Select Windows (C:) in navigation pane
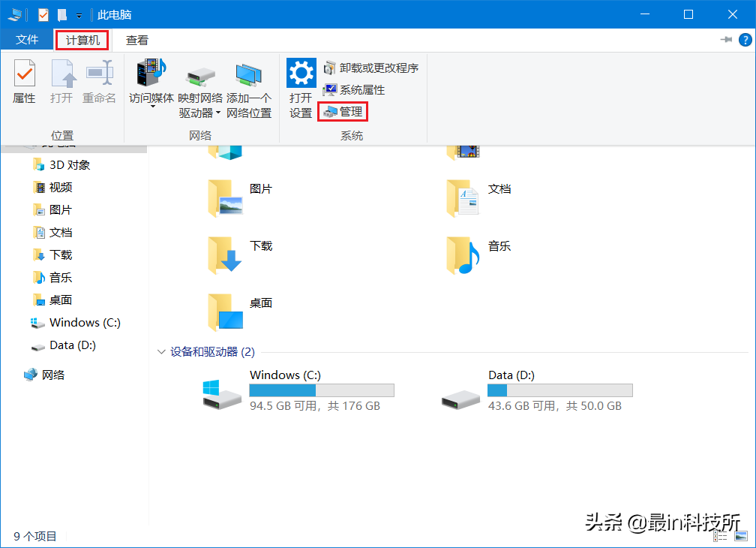 point(75,323)
